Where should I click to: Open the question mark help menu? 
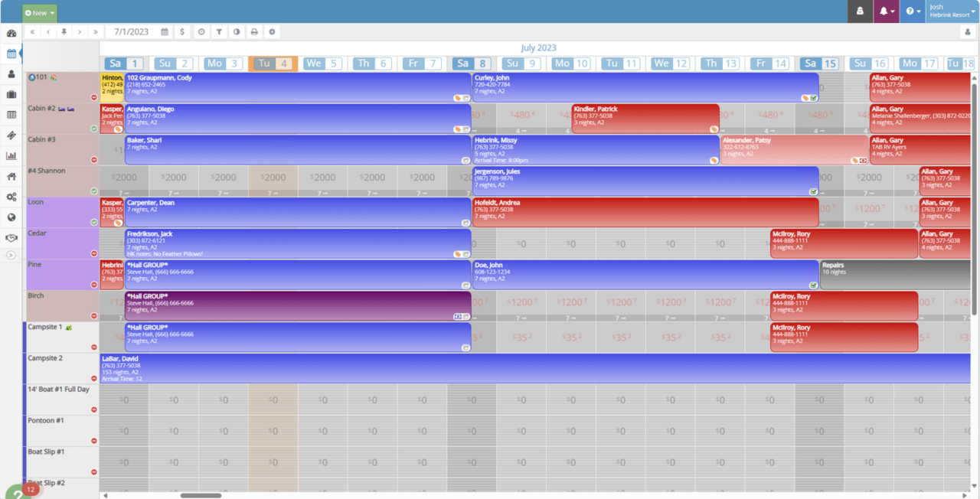[x=910, y=11]
